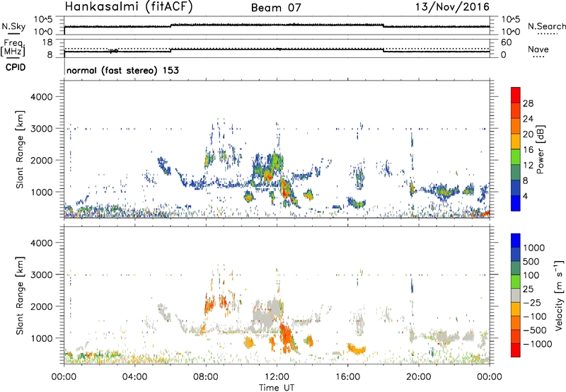Viewport: 566px width, 392px height.
Task: Click the '-500' velocity colorbar tick
Action: click(x=535, y=330)
